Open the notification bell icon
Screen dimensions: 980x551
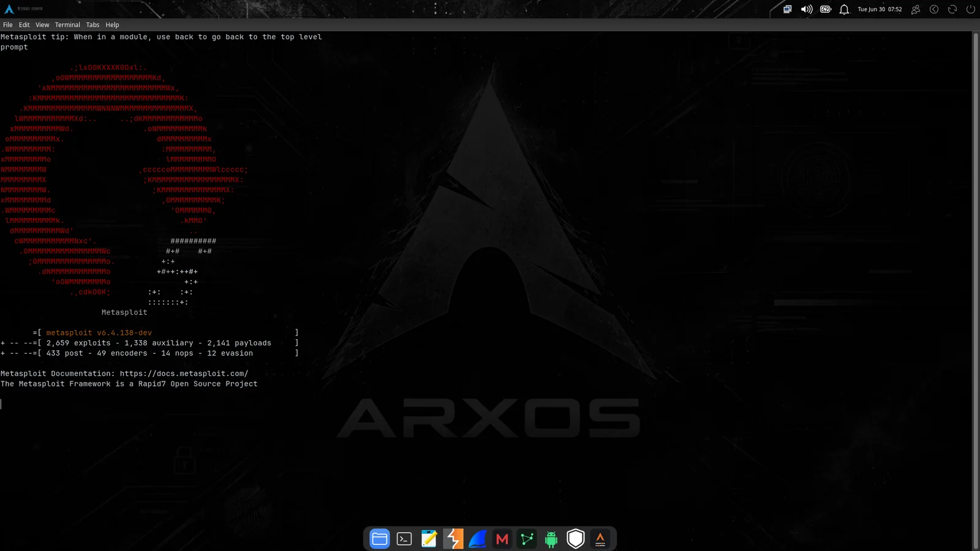pos(844,9)
